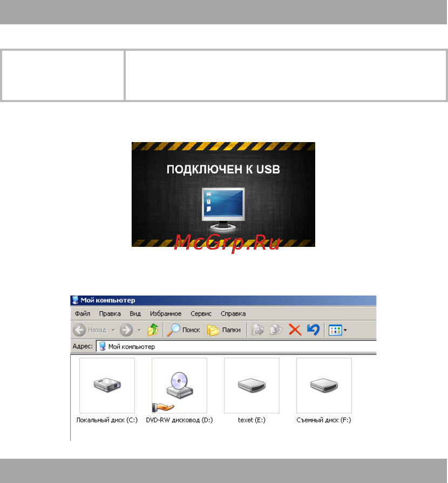Click the address bar Мой компьютер field
The image size is (448, 483).
236,346
